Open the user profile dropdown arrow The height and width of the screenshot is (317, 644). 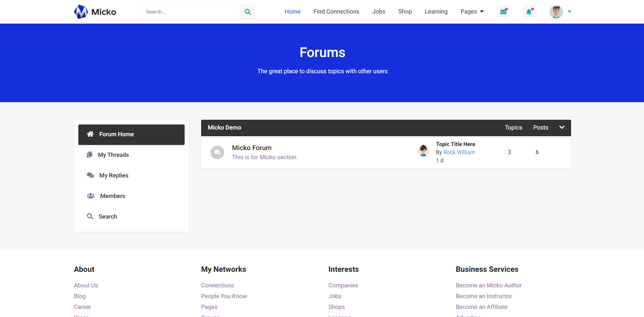pyautogui.click(x=569, y=11)
